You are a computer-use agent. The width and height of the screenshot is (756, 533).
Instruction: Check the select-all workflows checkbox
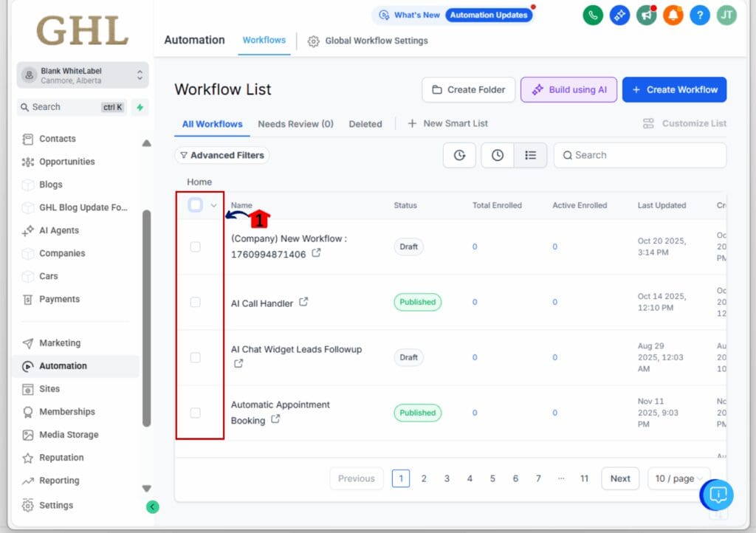click(196, 204)
